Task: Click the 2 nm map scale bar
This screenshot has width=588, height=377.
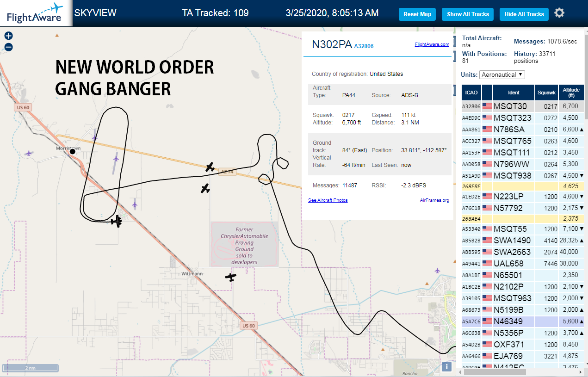Action: 30,368
